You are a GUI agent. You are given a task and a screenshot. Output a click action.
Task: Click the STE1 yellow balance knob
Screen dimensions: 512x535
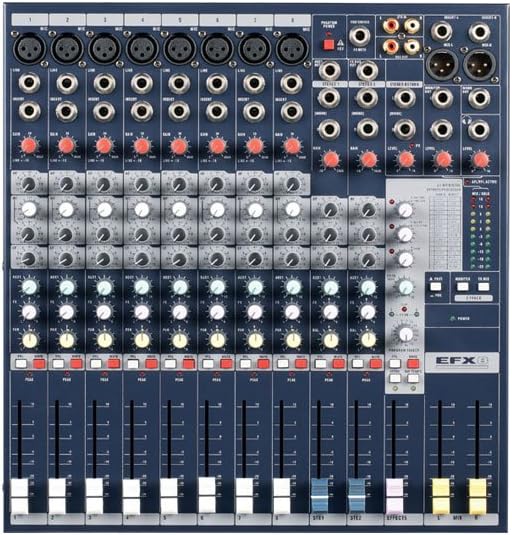click(x=330, y=340)
